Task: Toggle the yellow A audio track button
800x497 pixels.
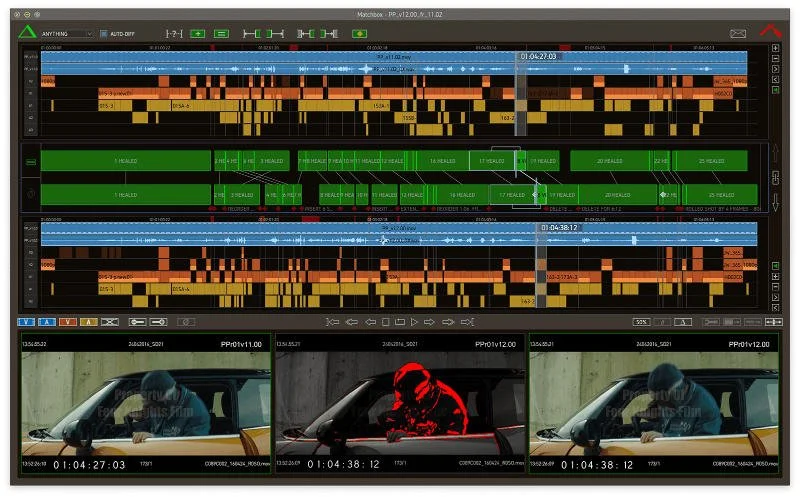Action: click(x=88, y=322)
